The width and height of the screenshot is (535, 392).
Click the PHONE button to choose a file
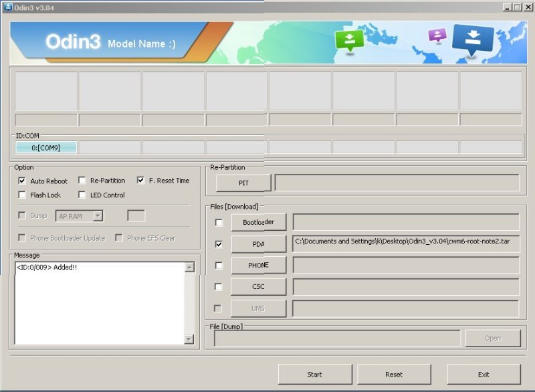[258, 265]
